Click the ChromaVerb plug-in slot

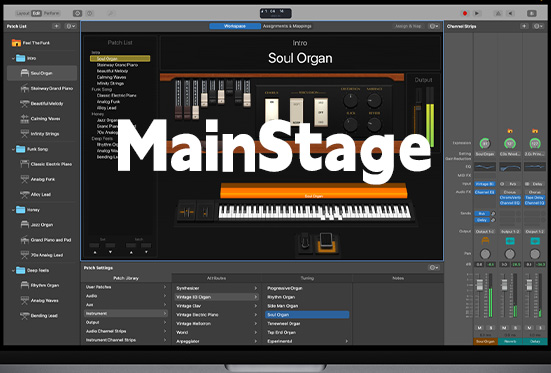tap(510, 198)
